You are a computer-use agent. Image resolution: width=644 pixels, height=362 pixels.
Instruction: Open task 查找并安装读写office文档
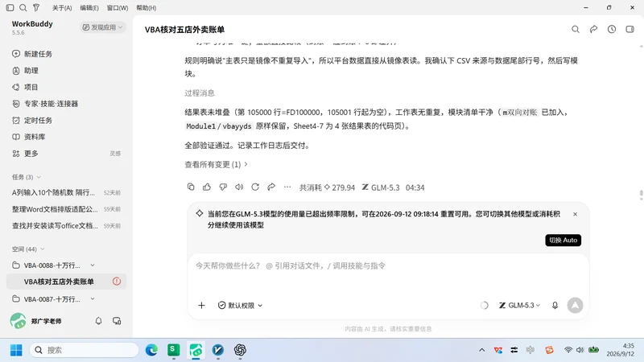[x=66, y=226]
